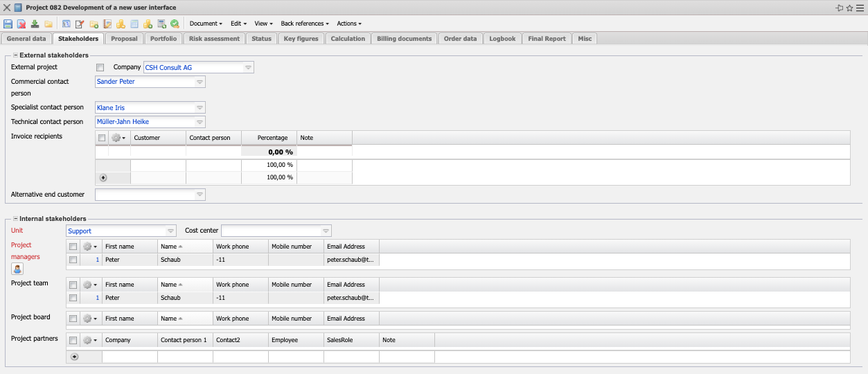Tick the Peter Schaub row checkbox in Project managers

click(x=73, y=260)
